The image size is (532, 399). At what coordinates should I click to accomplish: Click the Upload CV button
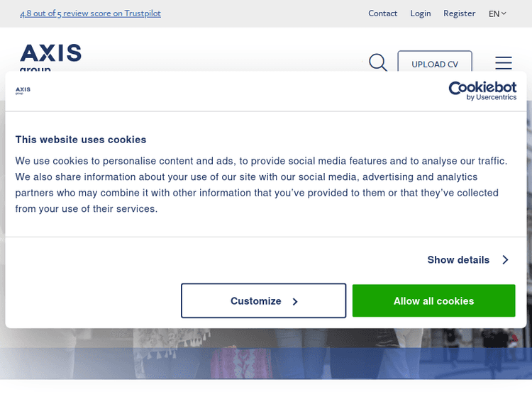point(435,64)
